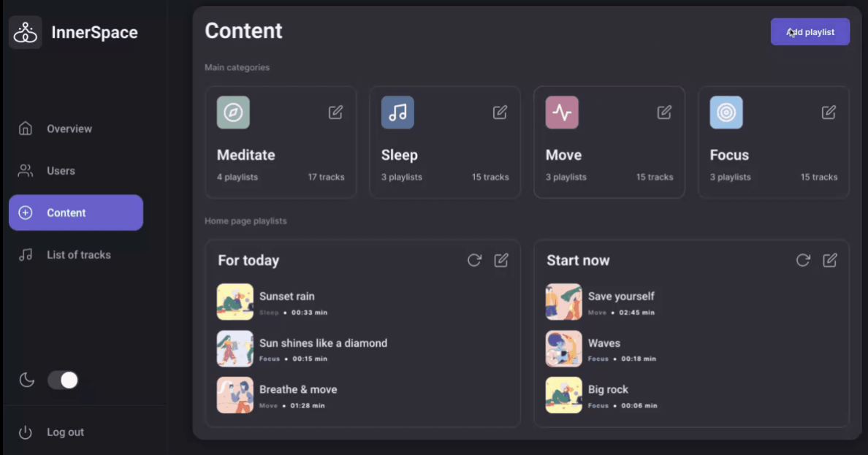The height and width of the screenshot is (455, 868).
Task: Click the edit icon on Move card
Action: [x=664, y=112]
